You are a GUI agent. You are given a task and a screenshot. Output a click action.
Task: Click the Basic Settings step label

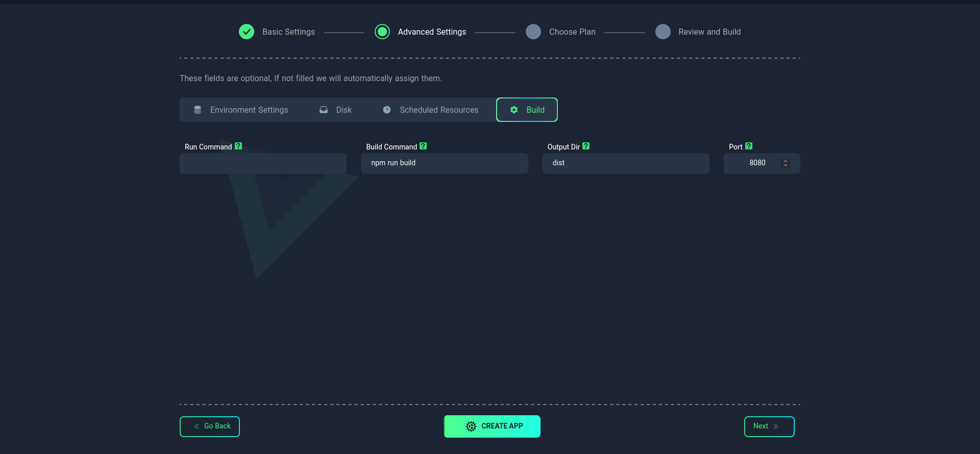coord(288,32)
